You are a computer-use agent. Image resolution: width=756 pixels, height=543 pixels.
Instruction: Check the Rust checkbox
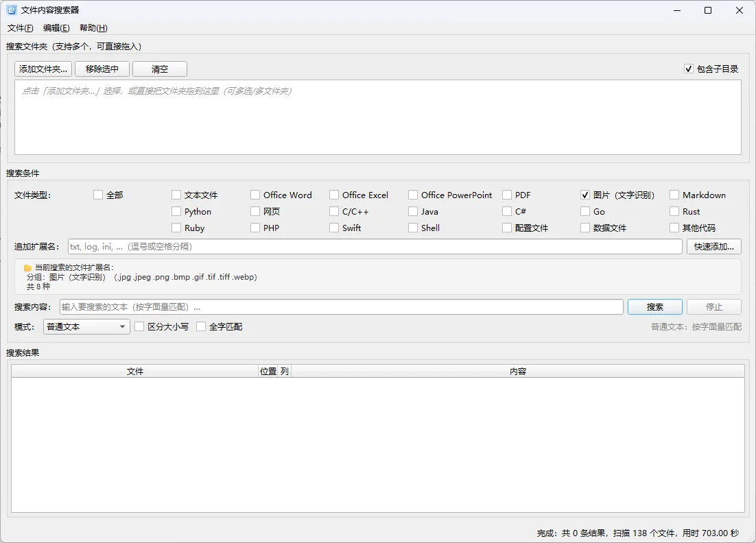pos(674,211)
